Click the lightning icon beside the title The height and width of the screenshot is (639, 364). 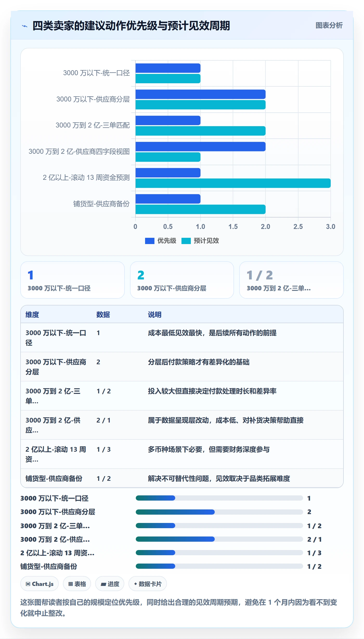[x=25, y=26]
